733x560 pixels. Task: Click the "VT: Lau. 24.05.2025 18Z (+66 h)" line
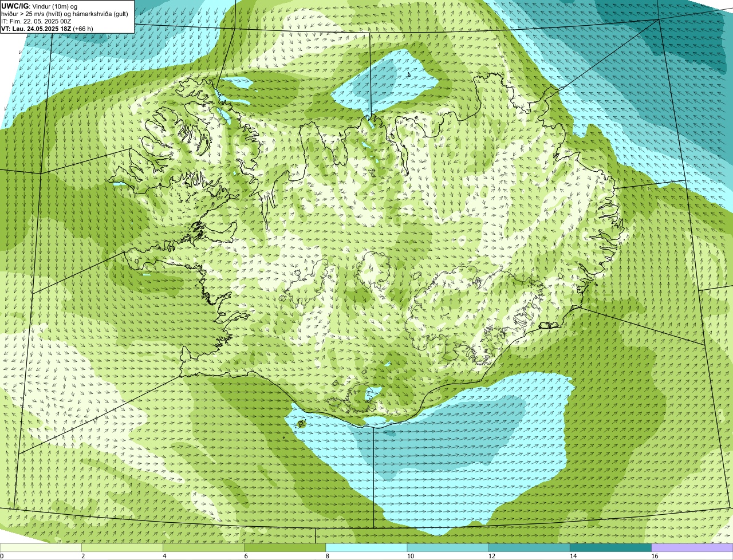(x=47, y=28)
